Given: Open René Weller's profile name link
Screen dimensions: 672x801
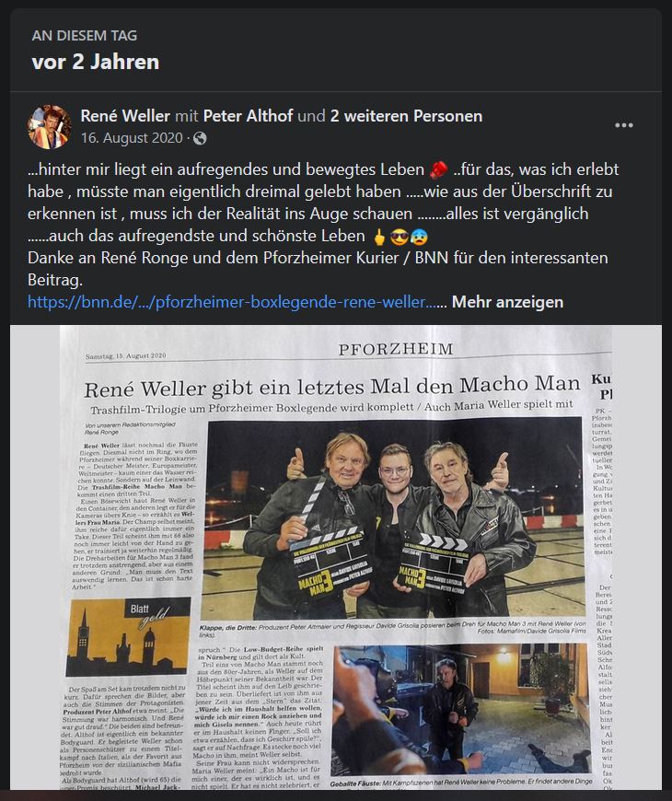Looking at the screenshot, I should (125, 116).
